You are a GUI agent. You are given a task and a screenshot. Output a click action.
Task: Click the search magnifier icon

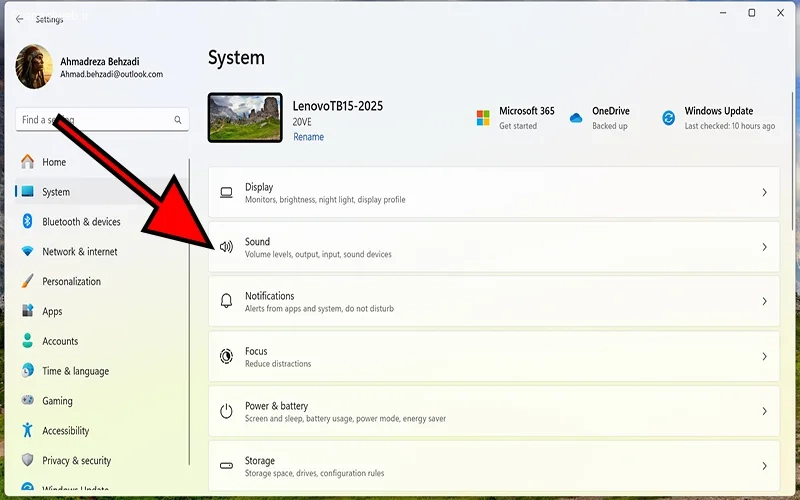pos(178,120)
